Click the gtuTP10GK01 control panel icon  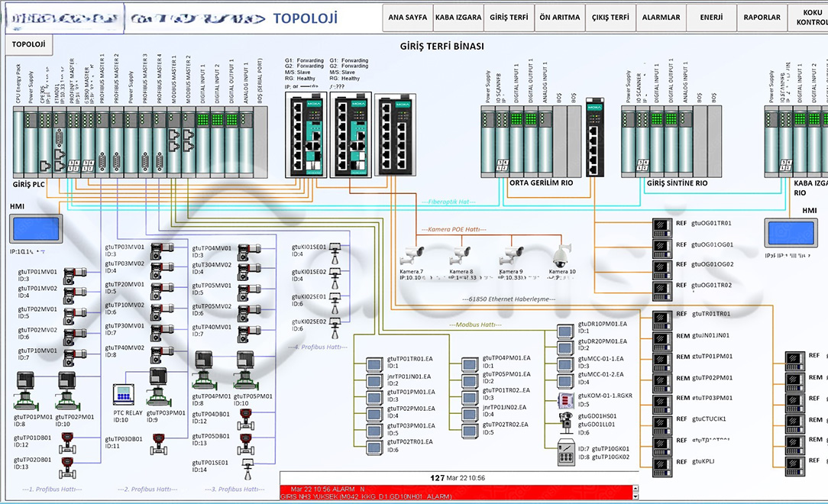[566, 453]
